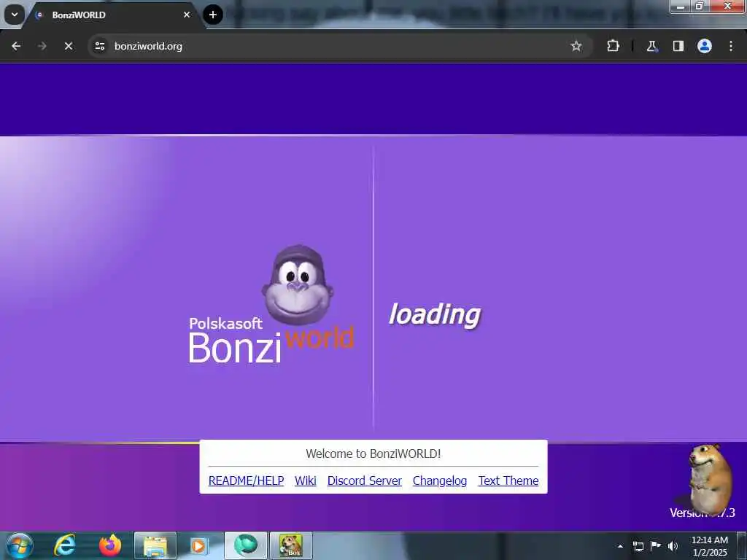Open the hamster Box taskbar app

[291, 545]
